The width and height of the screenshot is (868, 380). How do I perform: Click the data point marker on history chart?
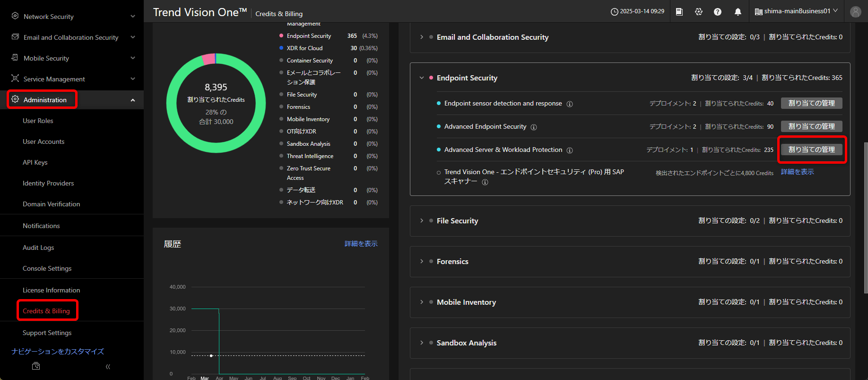[x=211, y=355]
